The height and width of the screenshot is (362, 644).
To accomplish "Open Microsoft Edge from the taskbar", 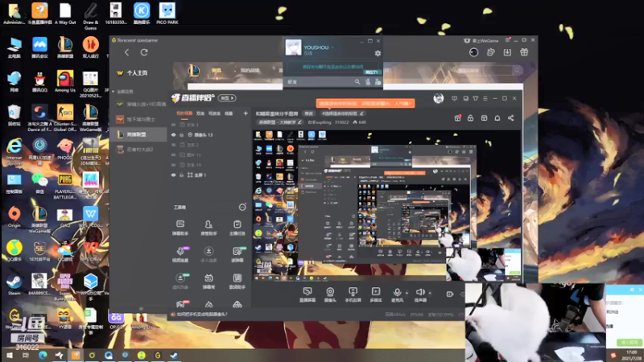I will (x=43, y=356).
